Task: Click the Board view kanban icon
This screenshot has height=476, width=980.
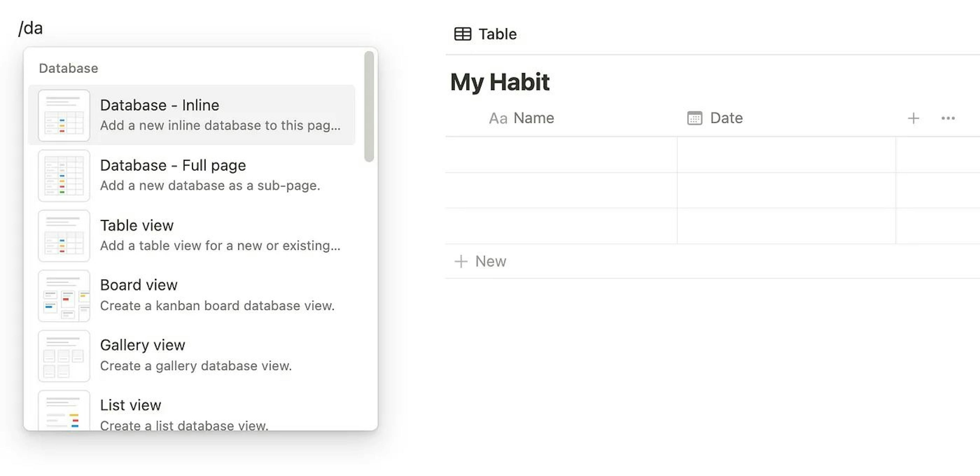Action: click(x=64, y=296)
